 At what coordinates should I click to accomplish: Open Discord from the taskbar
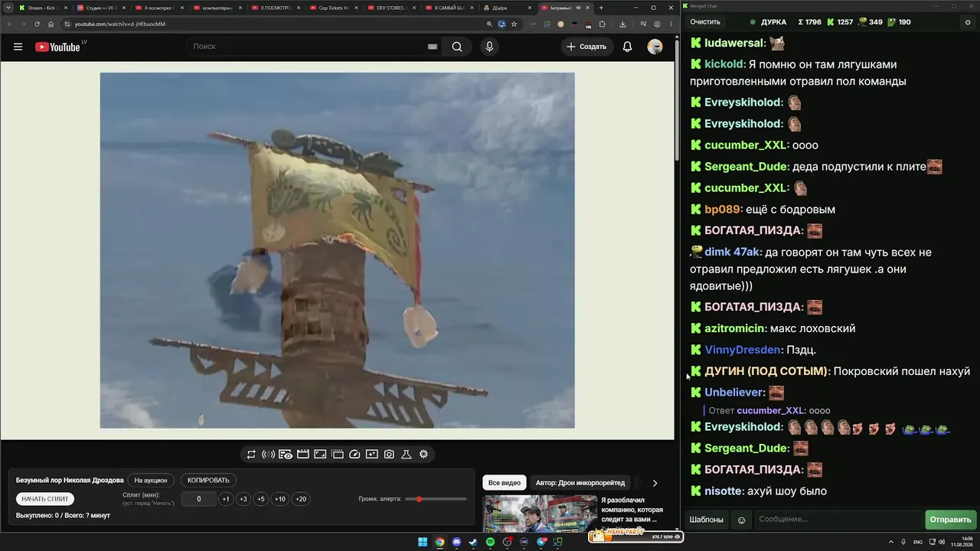click(x=456, y=543)
